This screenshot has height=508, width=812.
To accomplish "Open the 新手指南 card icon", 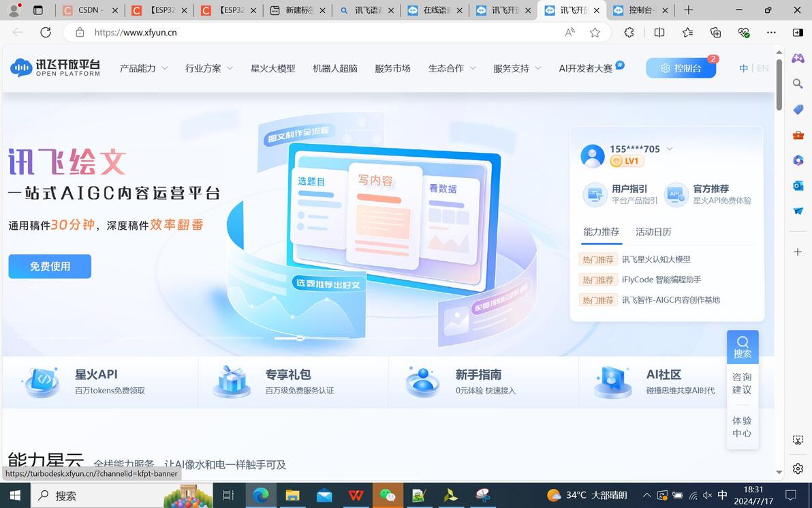I will coord(422,382).
